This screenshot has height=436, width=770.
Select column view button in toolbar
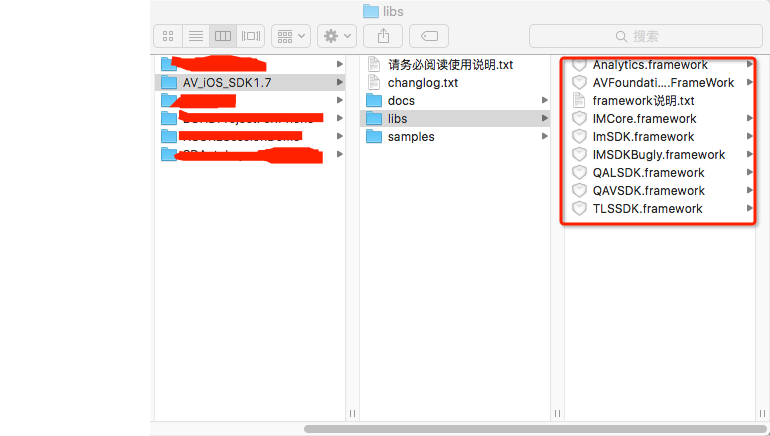pyautogui.click(x=223, y=36)
